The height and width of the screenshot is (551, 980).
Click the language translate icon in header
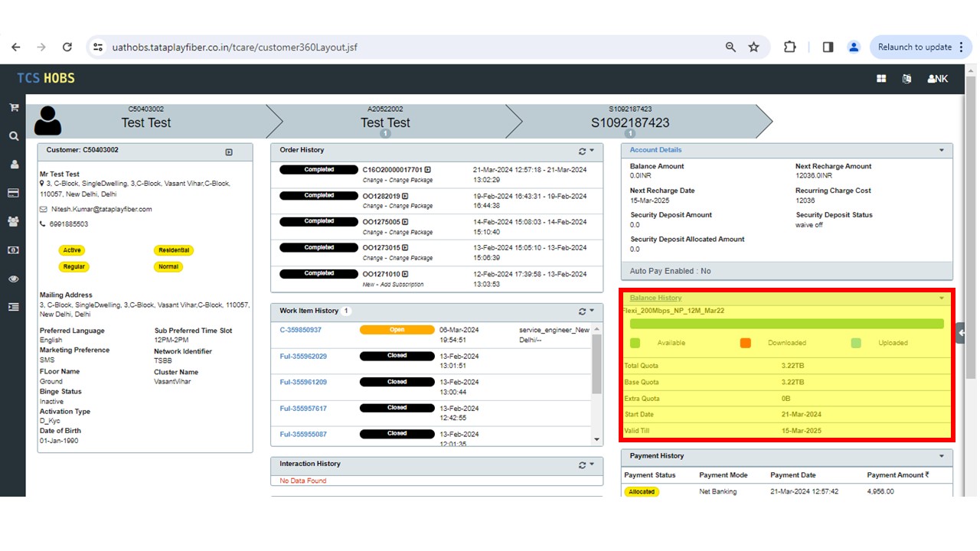point(906,78)
